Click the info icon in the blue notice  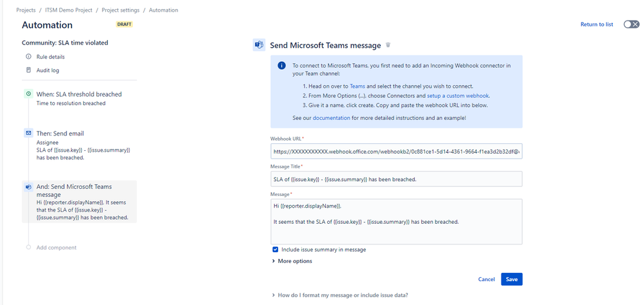[282, 66]
